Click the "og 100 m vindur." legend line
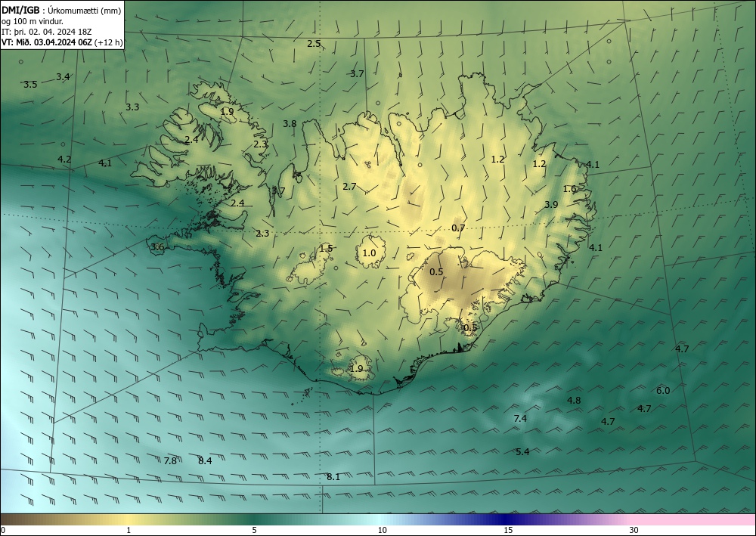Viewport: 756px width, 536px height. 33,21
